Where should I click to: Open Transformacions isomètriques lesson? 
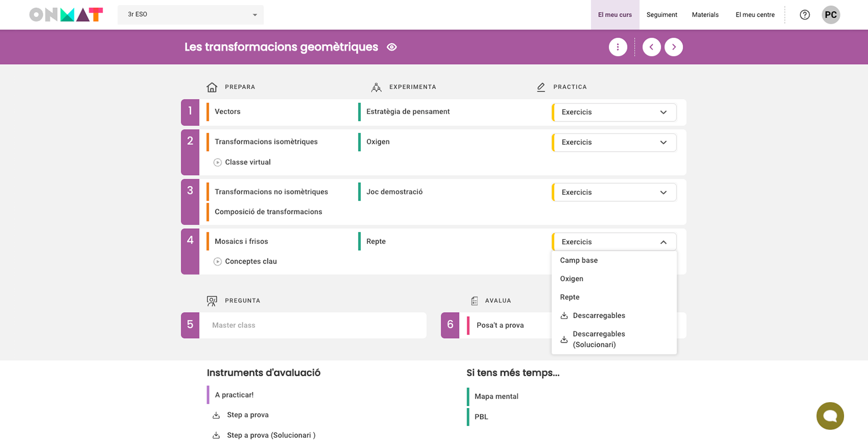[266, 142]
